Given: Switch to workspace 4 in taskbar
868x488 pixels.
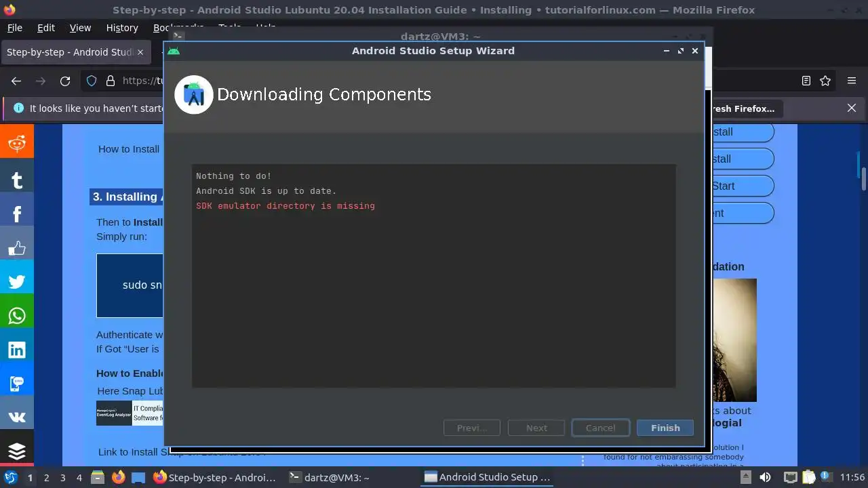Looking at the screenshot, I should coord(79,478).
